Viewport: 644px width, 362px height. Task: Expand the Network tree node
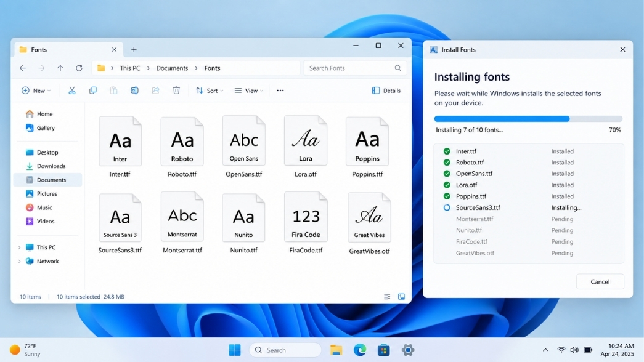click(x=19, y=262)
